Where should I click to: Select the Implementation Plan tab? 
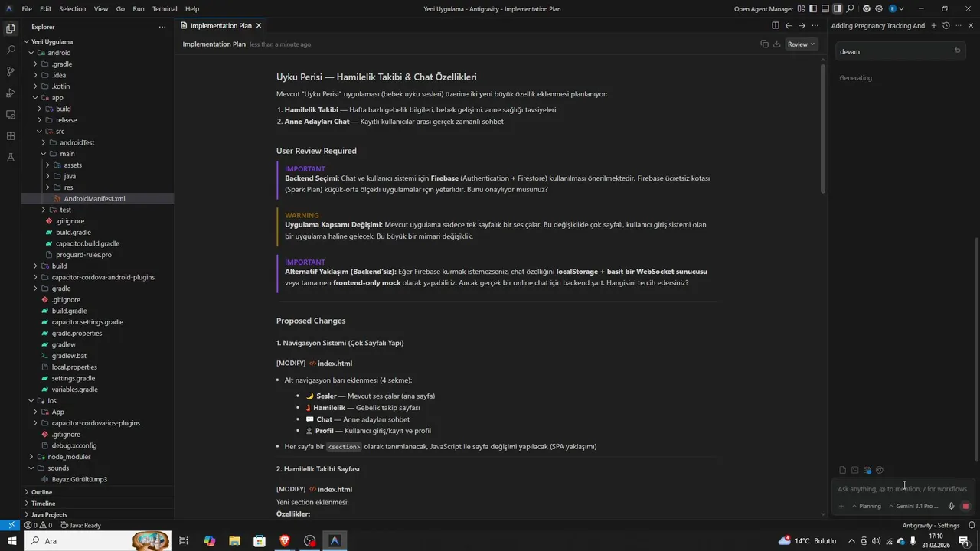point(220,26)
